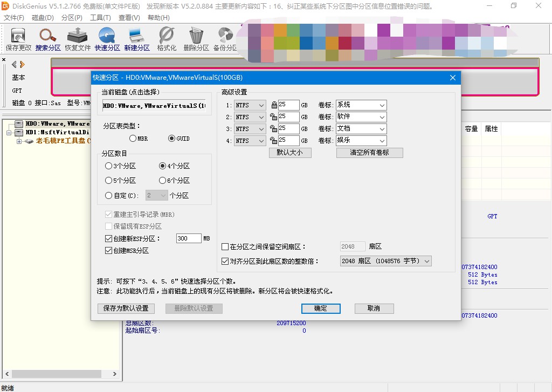This screenshot has width=552, height=392.
Task: Toggle lock icon for partition 1 size
Action: (x=274, y=105)
